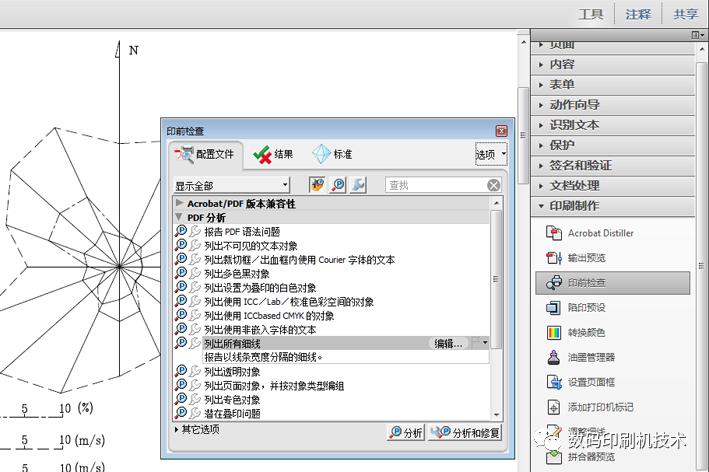This screenshot has height=472, width=709.
Task: Open the 选项 options dropdown
Action: point(491,155)
